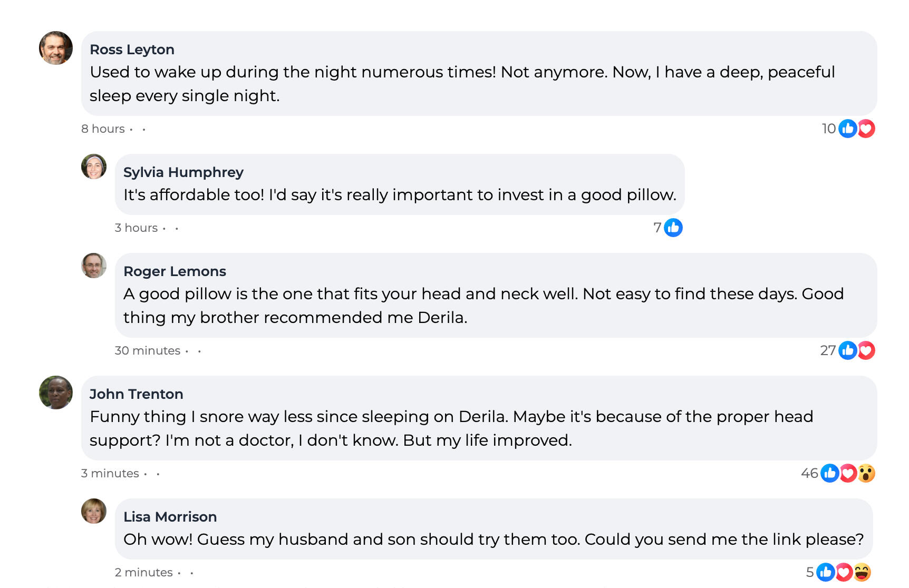The image size is (909, 588).
Task: Click the "8 hours" timestamp
Action: coord(103,129)
